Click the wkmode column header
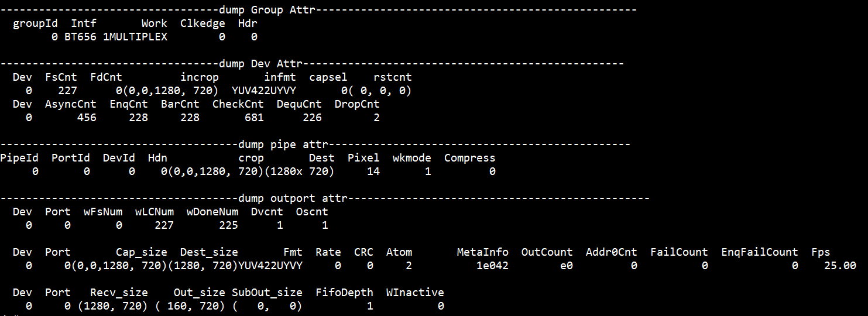 pos(411,158)
